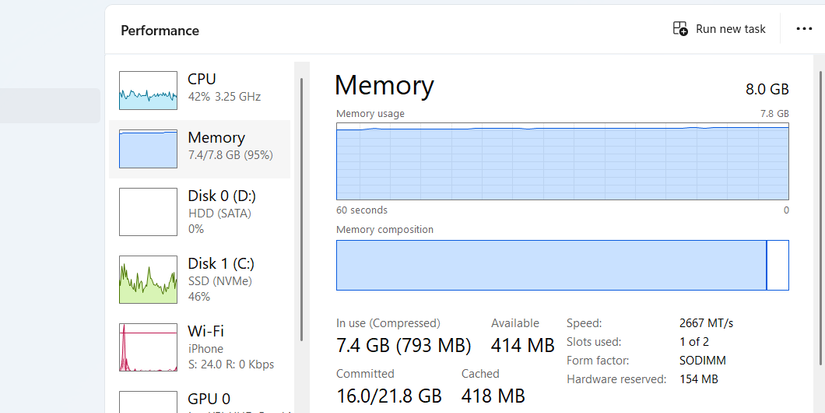
Task: Open Disk 0 (D:) thumbnail graph
Action: pos(149,211)
